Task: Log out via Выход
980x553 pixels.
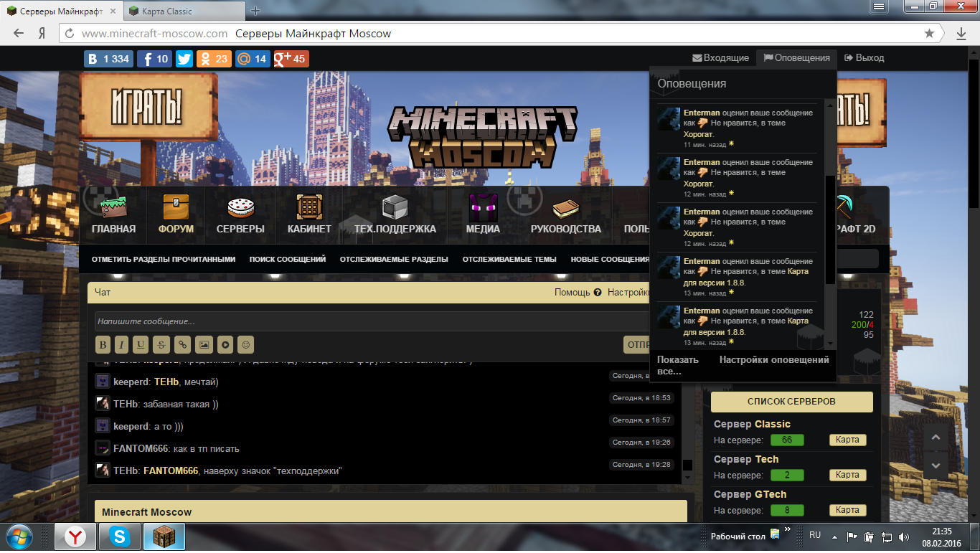Action: coord(864,58)
